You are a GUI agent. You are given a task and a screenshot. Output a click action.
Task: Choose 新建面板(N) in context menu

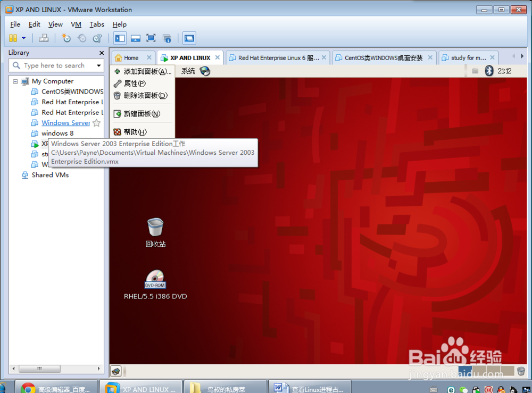pyautogui.click(x=143, y=114)
